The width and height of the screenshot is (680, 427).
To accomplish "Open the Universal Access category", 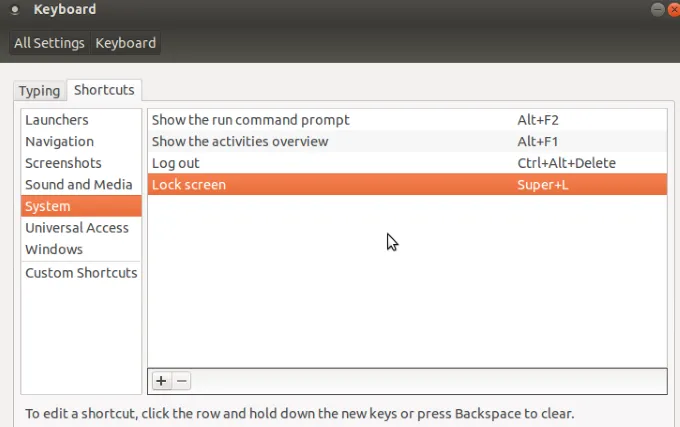I will [77, 228].
